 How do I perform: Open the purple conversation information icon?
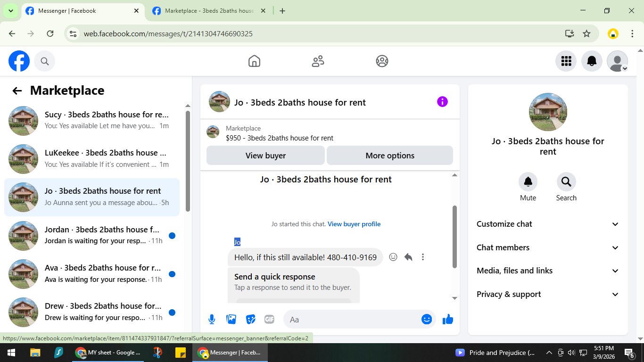click(442, 102)
